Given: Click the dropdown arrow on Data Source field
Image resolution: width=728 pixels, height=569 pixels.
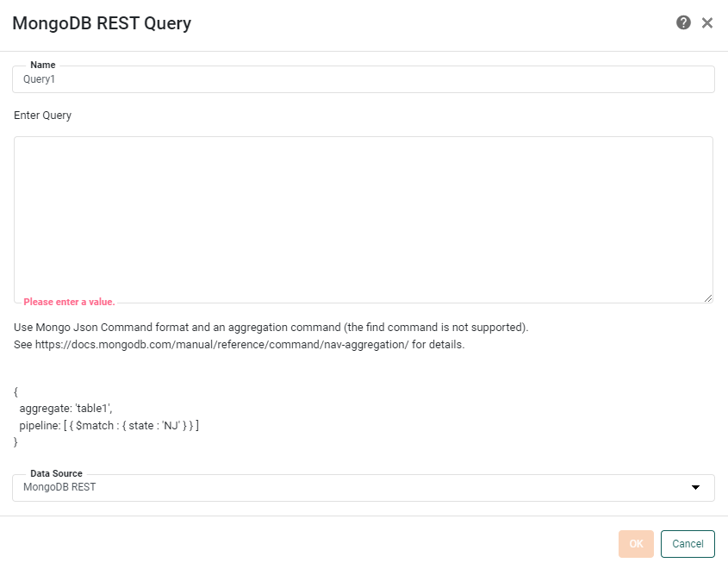Looking at the screenshot, I should click(696, 487).
